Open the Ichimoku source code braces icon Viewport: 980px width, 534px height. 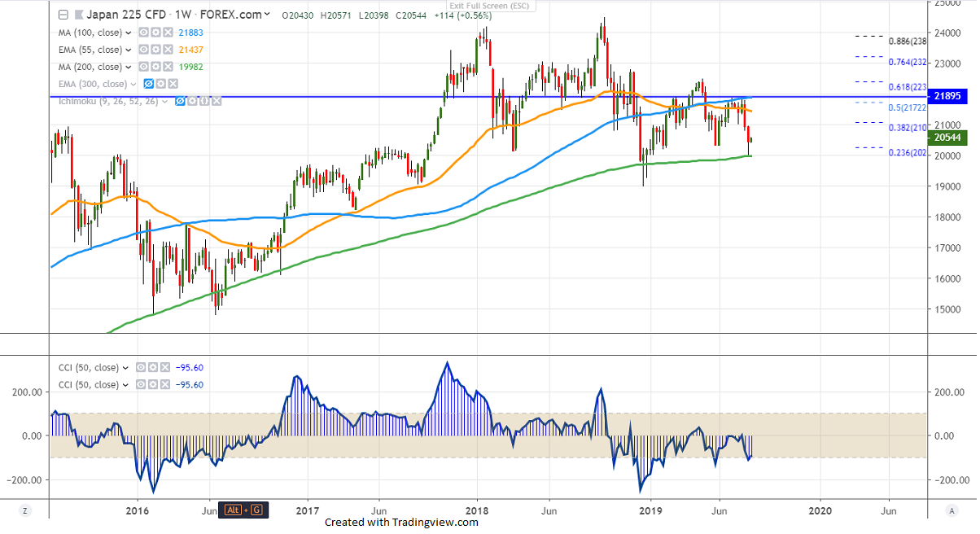click(x=204, y=101)
